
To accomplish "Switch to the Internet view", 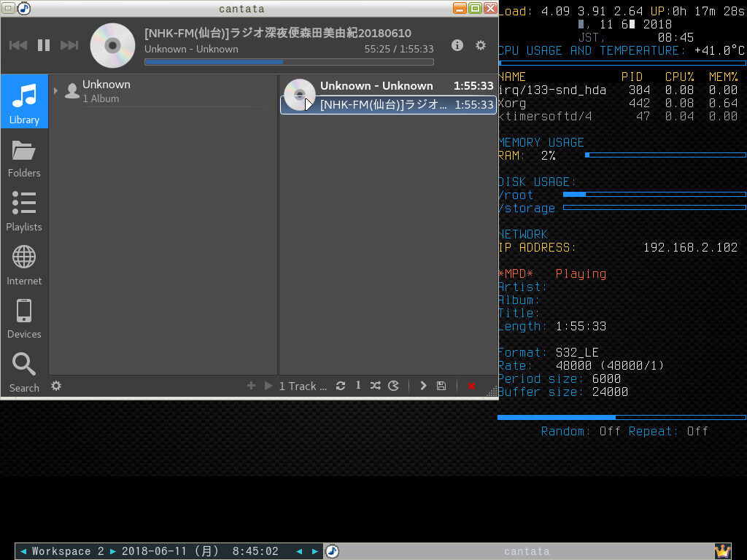I will (x=24, y=265).
